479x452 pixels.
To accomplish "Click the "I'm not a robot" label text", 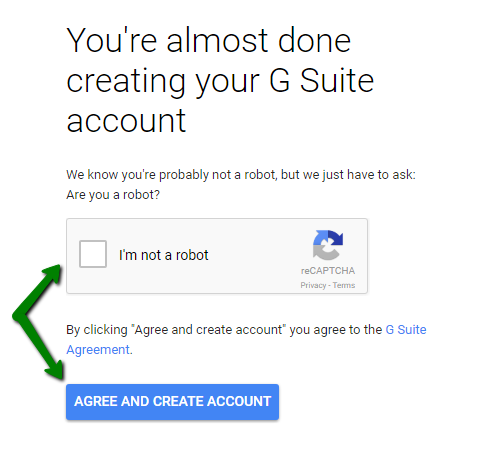I will 164,255.
